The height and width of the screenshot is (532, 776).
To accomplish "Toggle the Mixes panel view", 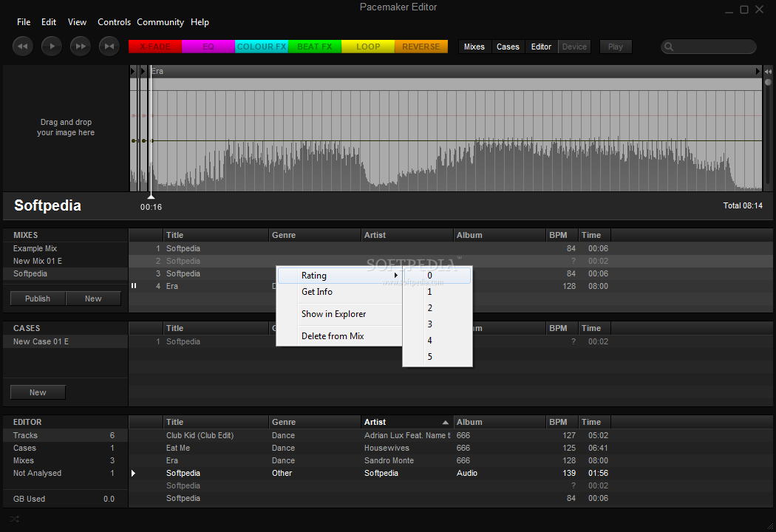I will point(474,47).
